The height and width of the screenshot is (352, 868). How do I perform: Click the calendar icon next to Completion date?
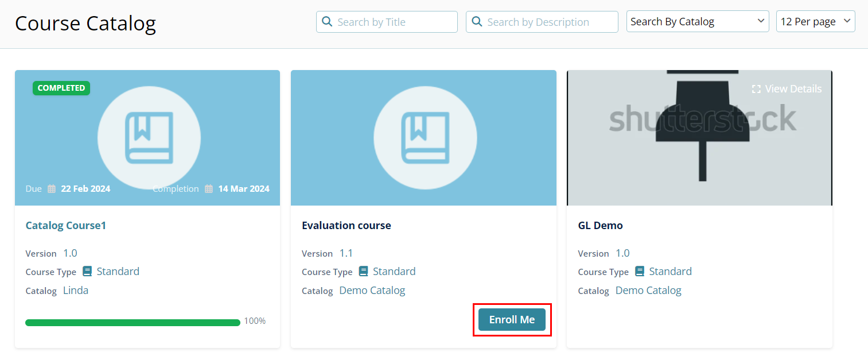(x=209, y=189)
